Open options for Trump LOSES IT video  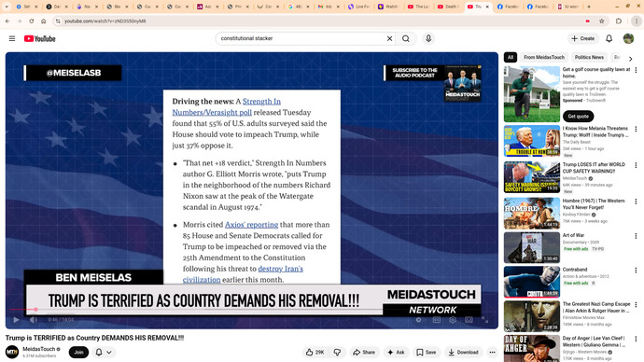click(x=636, y=165)
